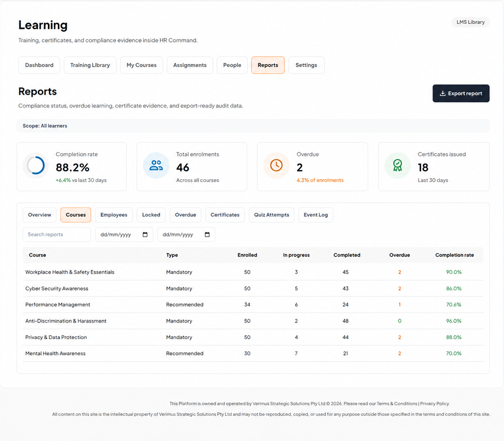Click Mental Health Awareness enrolled count 30
504x441 pixels.
(247, 353)
